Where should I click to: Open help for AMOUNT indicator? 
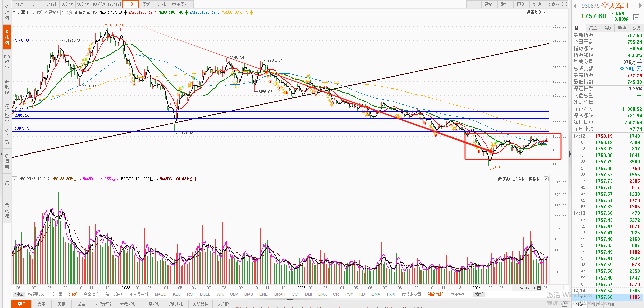click(x=14, y=179)
